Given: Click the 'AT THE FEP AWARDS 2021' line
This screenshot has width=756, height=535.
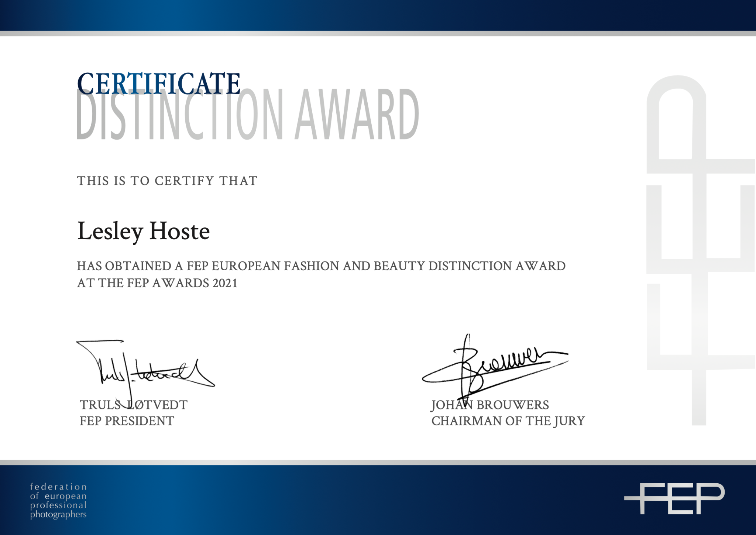Looking at the screenshot, I should [x=157, y=283].
